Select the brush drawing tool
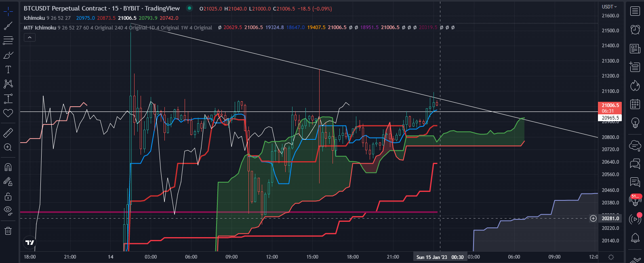This screenshot has height=263, width=644. tap(8, 55)
